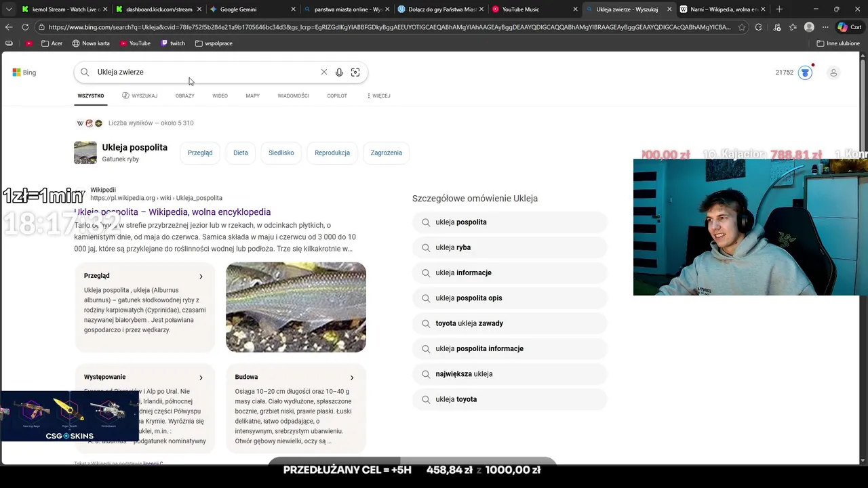
Task: Click the site info lock icon
Action: [x=42, y=27]
